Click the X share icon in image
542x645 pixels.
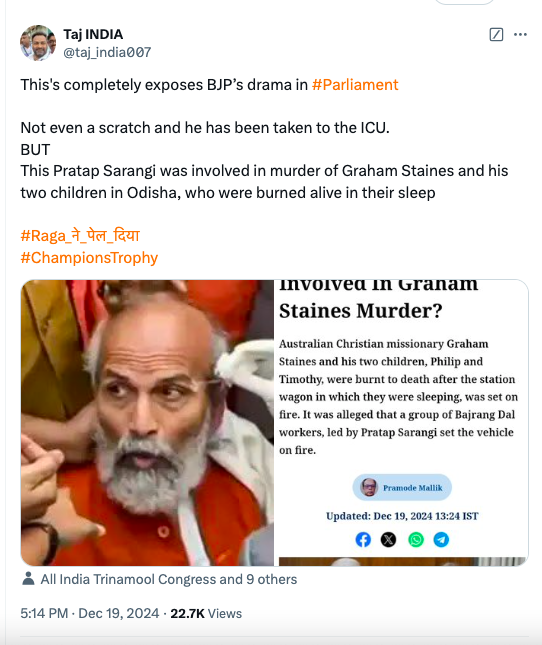388,539
